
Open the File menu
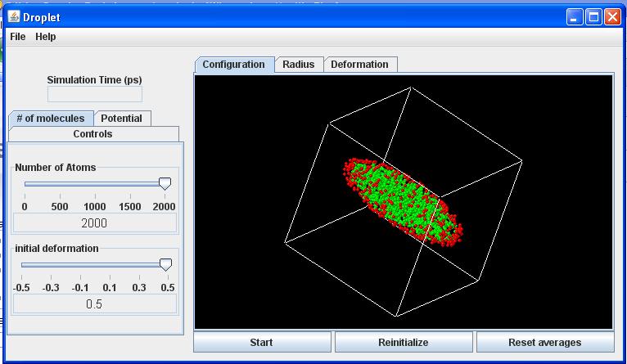tap(17, 37)
